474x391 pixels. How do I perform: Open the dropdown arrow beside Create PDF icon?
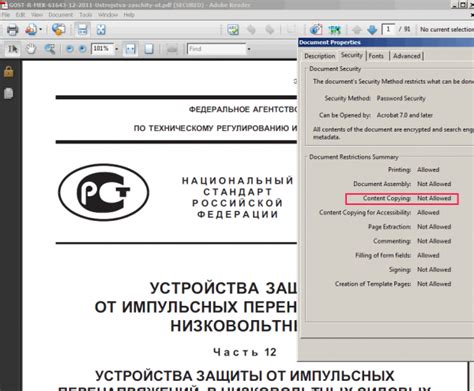pos(41,30)
